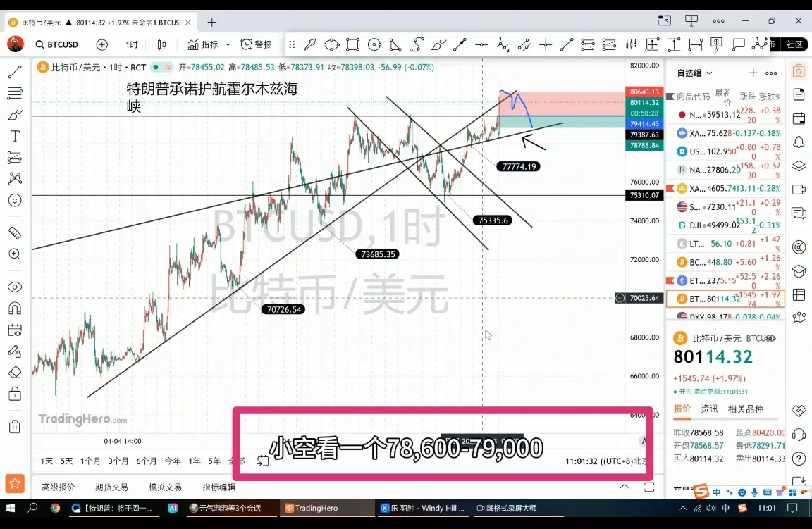Select the triangle shape tool
This screenshot has height=529, width=812.
[x=395, y=44]
